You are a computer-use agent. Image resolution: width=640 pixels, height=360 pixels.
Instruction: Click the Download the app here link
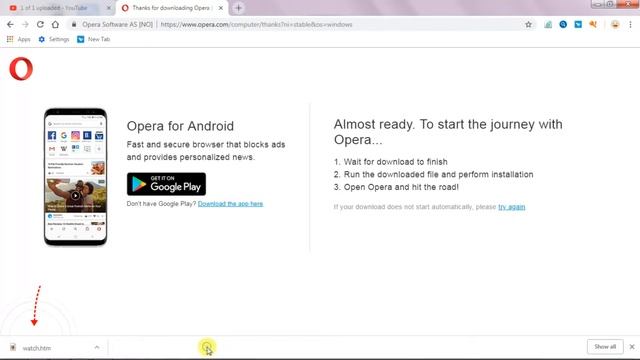(x=230, y=204)
